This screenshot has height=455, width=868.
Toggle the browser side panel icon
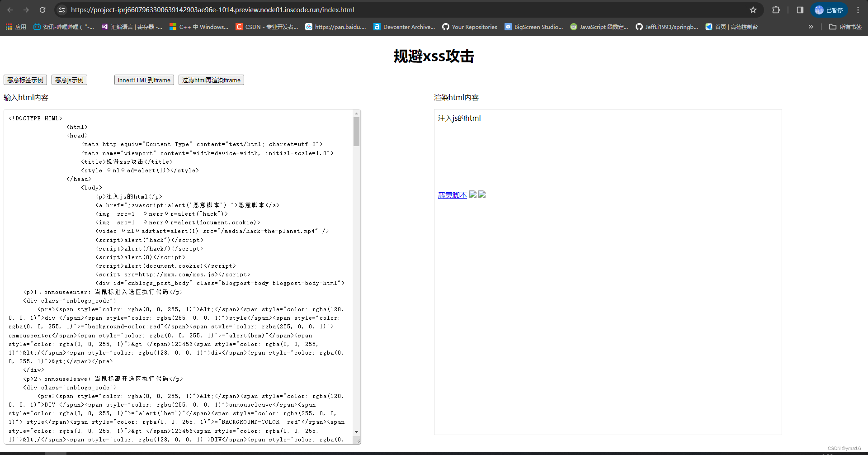coord(800,10)
